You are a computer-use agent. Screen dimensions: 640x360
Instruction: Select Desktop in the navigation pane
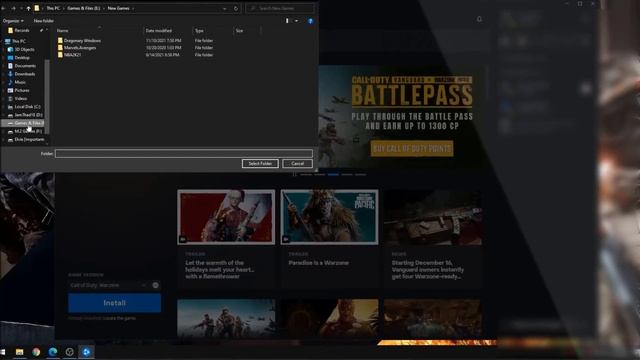pyautogui.click(x=22, y=58)
